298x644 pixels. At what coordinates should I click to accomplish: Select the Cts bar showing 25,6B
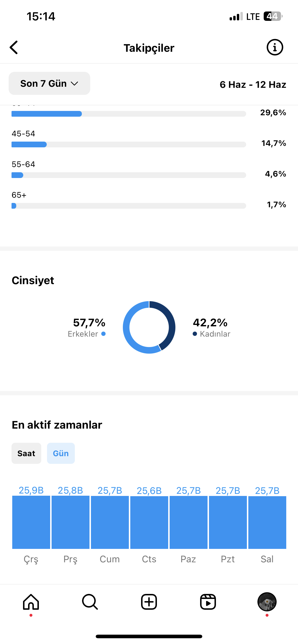(149, 523)
